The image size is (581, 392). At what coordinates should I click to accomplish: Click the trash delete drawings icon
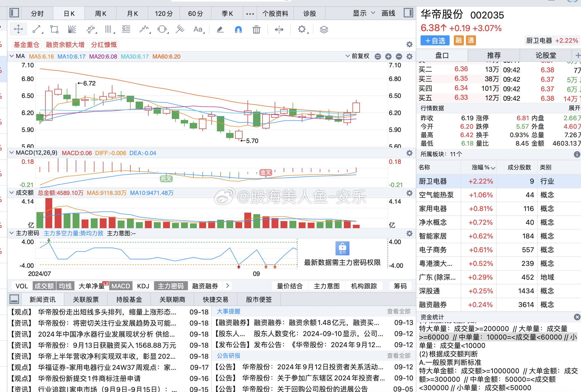click(x=256, y=29)
